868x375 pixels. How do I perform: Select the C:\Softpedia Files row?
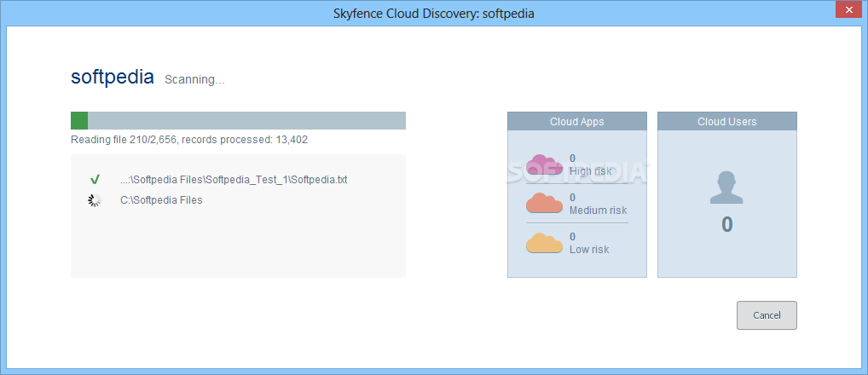pyautogui.click(x=238, y=200)
